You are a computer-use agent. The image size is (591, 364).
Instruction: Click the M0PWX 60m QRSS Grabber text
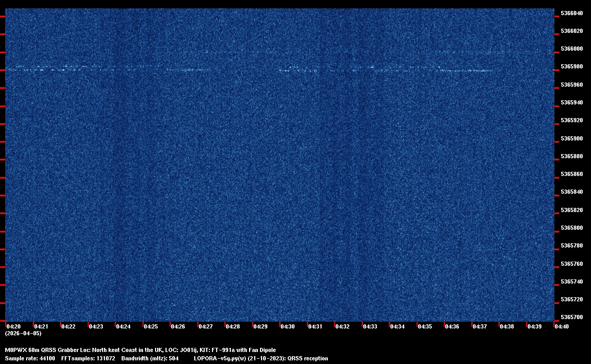(x=42, y=350)
